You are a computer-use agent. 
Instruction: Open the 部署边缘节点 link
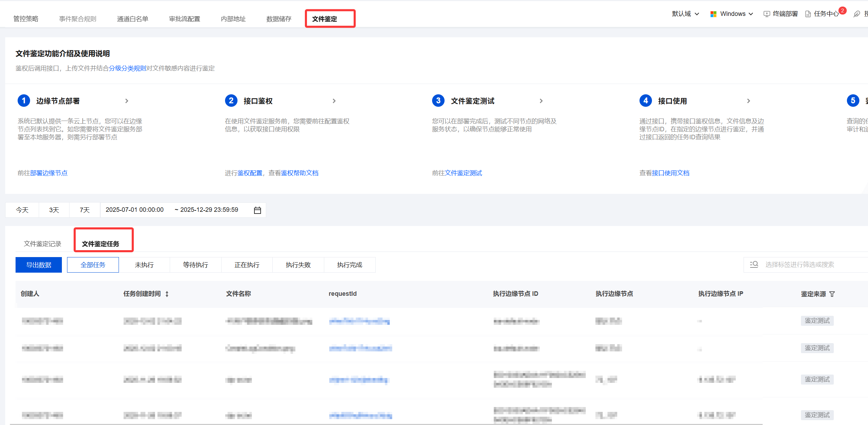pos(49,173)
